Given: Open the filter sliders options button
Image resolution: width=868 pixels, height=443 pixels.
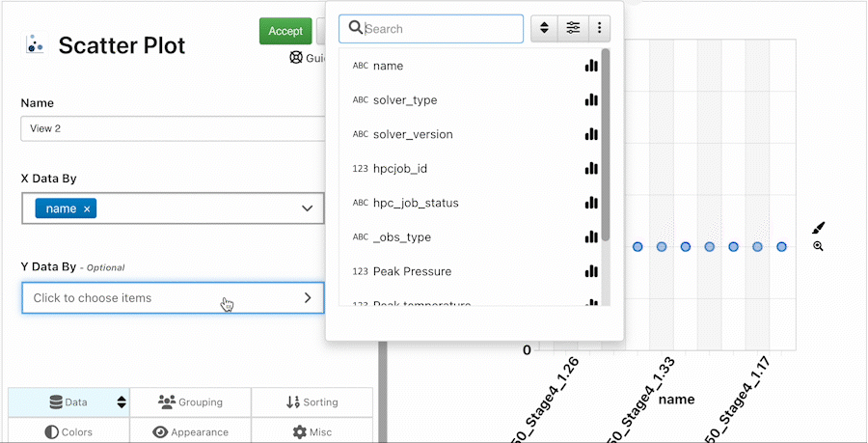Looking at the screenshot, I should click(573, 28).
